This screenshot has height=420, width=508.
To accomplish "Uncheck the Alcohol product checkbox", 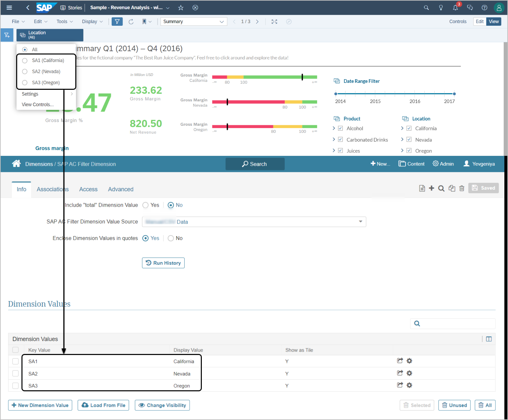I will click(x=341, y=128).
